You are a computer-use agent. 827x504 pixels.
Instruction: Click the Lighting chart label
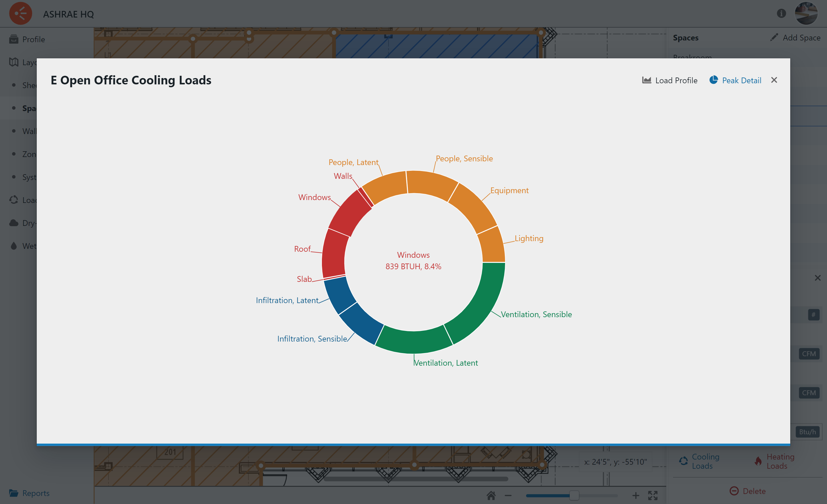tap(529, 238)
